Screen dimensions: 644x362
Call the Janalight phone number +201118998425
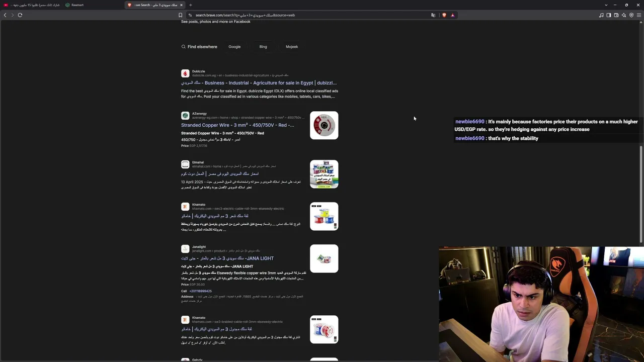pos(201,291)
